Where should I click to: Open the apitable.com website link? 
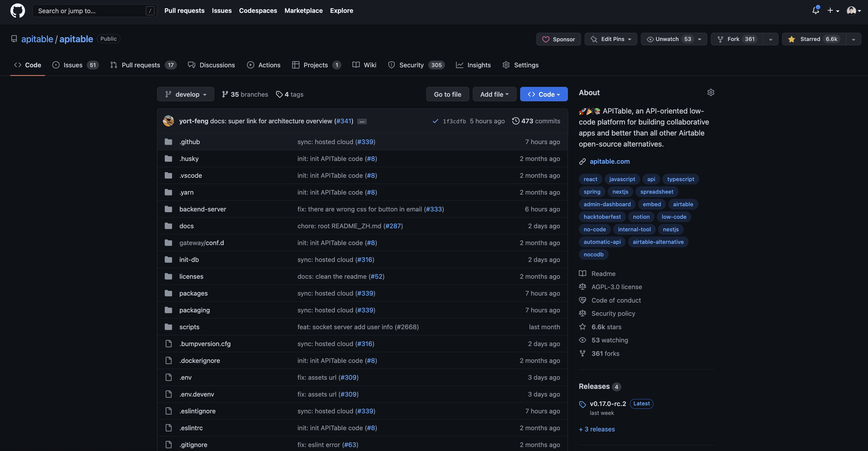point(609,162)
